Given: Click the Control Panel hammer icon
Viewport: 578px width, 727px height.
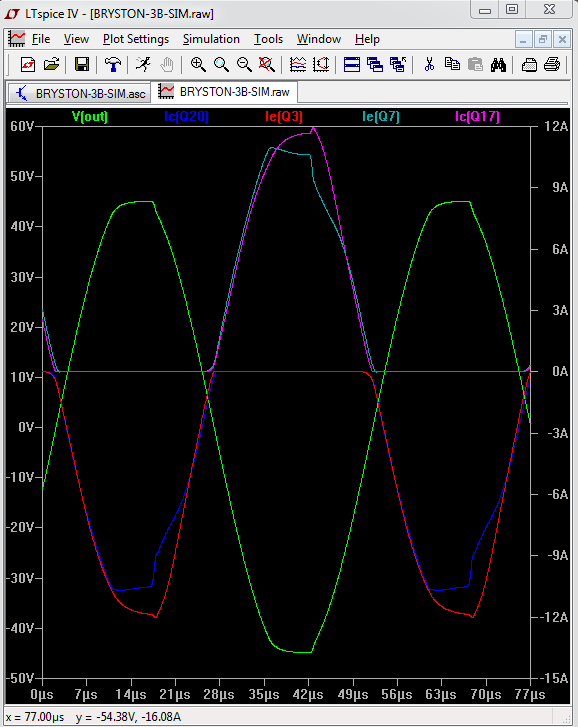Looking at the screenshot, I should pyautogui.click(x=113, y=64).
